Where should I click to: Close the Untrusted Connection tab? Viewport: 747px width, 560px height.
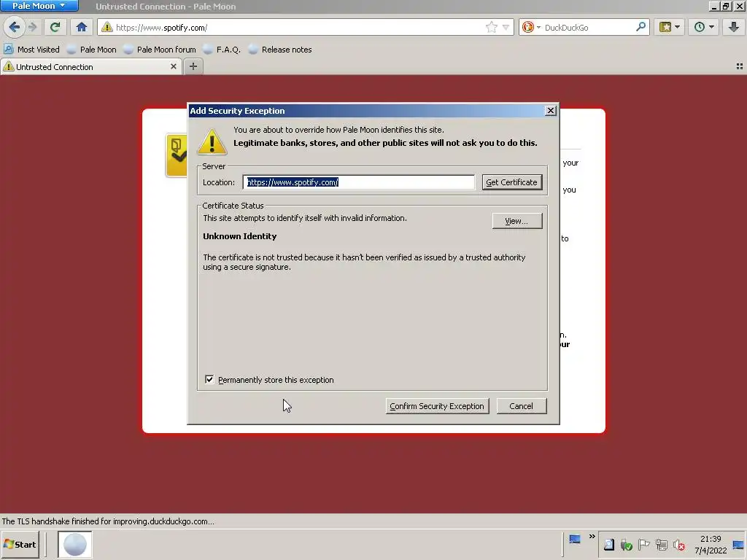click(174, 66)
